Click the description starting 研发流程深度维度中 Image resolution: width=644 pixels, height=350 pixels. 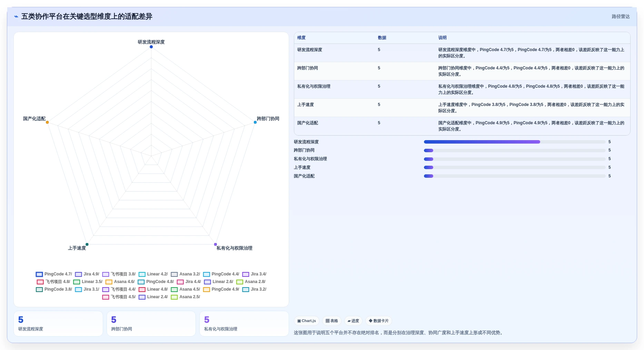pyautogui.click(x=531, y=53)
